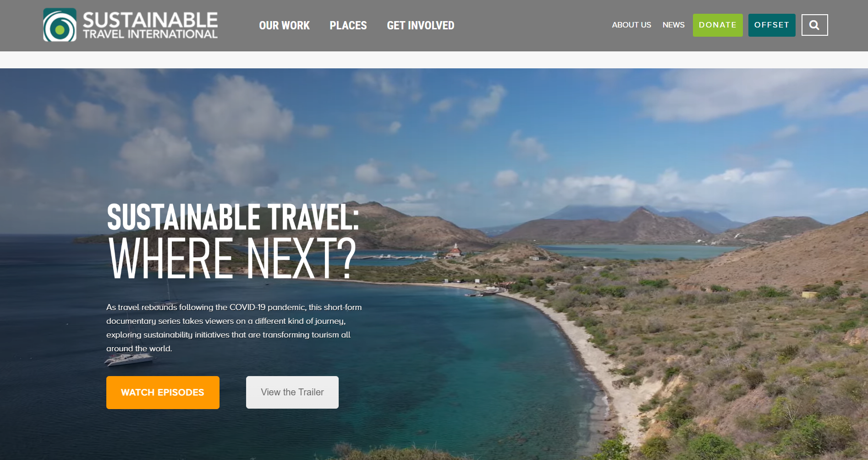Visit the News page

[673, 25]
